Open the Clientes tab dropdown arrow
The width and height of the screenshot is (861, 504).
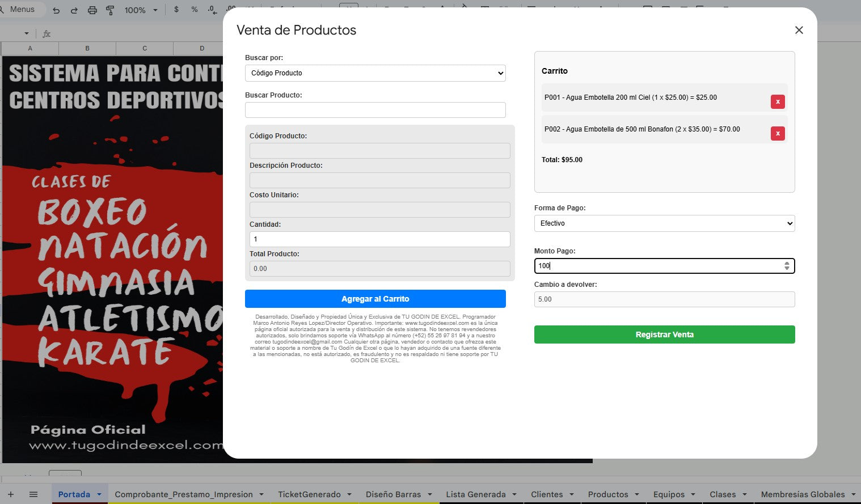click(x=572, y=494)
